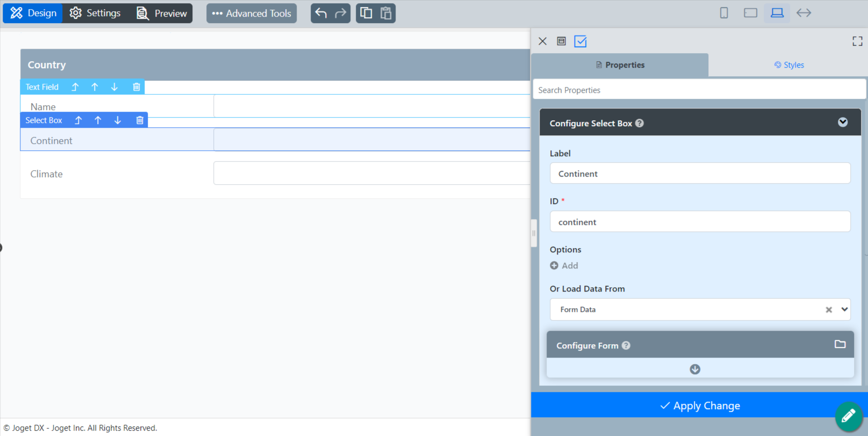Switch to mobile phone view
The image size is (868, 436).
[724, 13]
